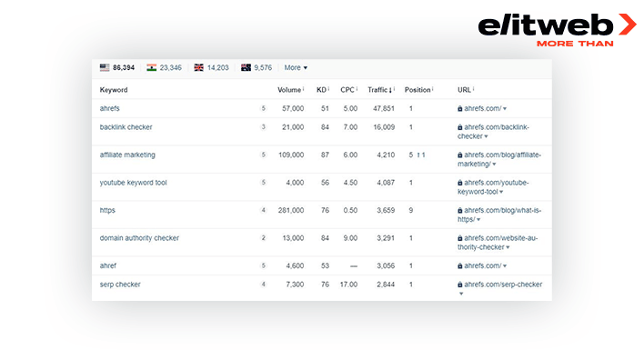
Task: Click the lock icon beside backlink-checker URL
Action: click(460, 127)
